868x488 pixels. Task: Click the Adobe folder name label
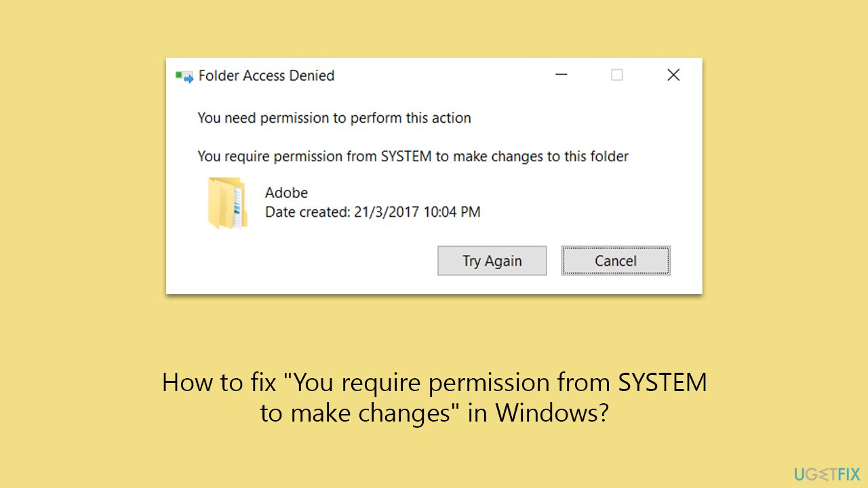[x=286, y=192]
